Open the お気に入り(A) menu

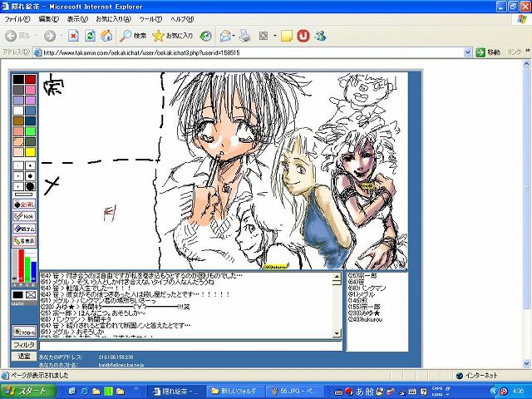pos(113,19)
